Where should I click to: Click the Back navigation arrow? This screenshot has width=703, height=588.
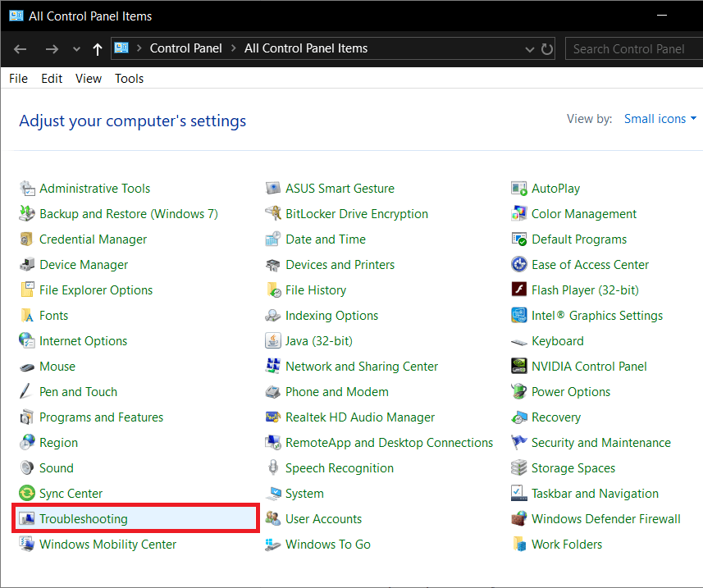[x=21, y=49]
